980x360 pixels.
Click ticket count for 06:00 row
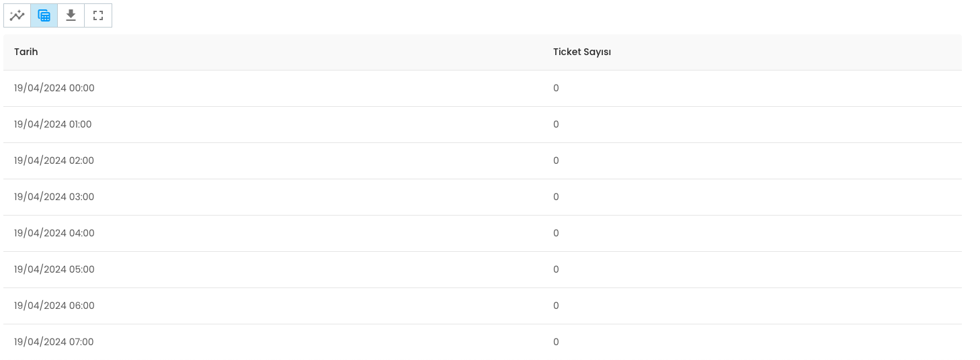point(556,306)
